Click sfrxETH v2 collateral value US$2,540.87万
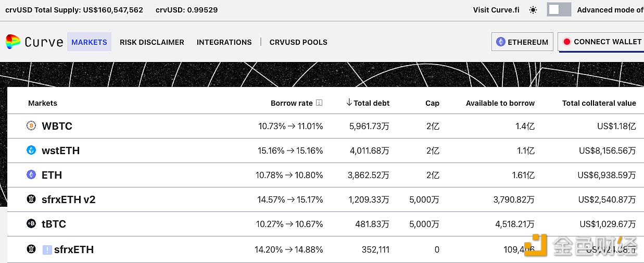This screenshot has height=263, width=644. (x=607, y=199)
